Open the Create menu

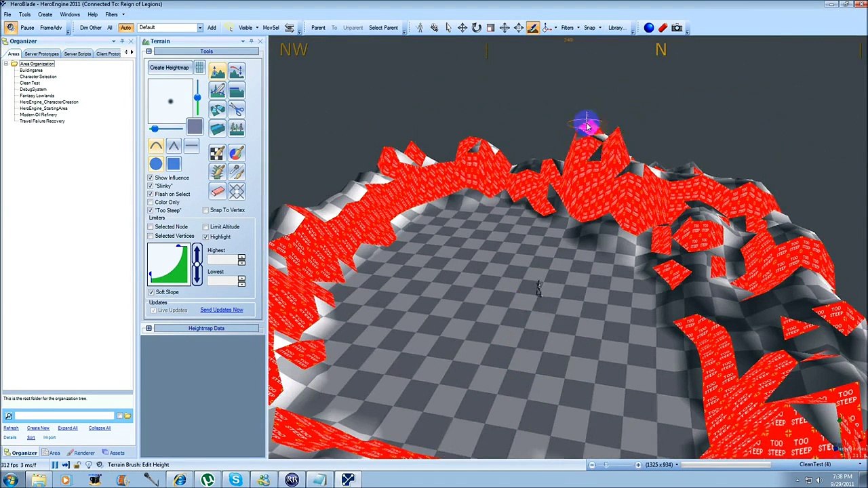45,14
